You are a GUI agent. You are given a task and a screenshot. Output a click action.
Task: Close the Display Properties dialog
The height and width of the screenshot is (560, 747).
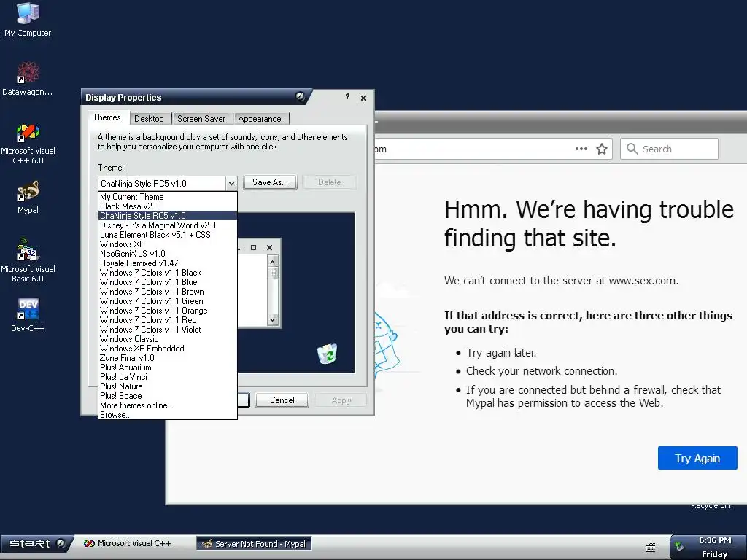coord(363,98)
